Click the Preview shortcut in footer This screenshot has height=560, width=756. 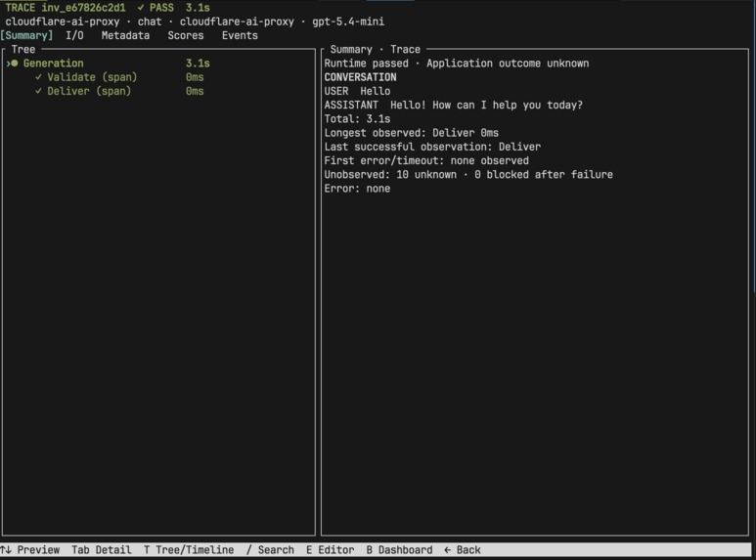30,550
